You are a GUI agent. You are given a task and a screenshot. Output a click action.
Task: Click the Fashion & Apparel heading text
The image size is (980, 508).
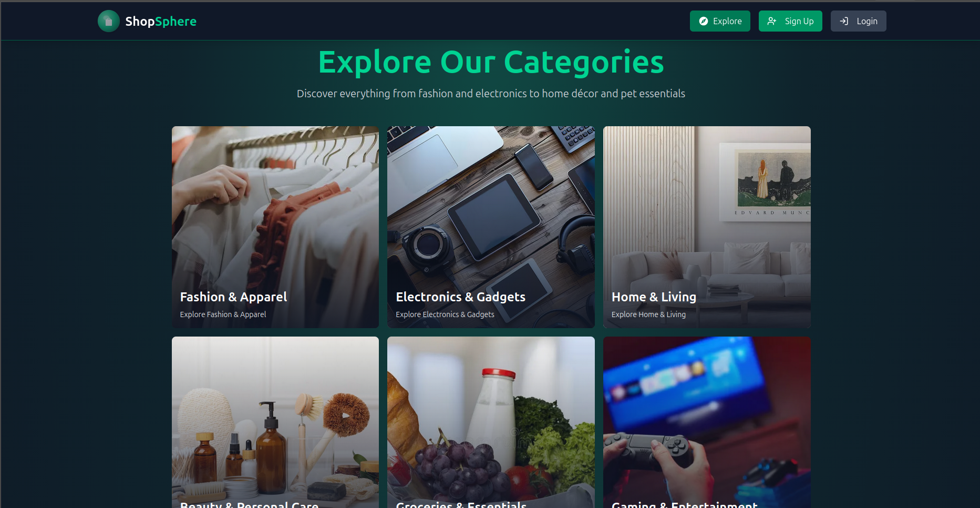[233, 297]
